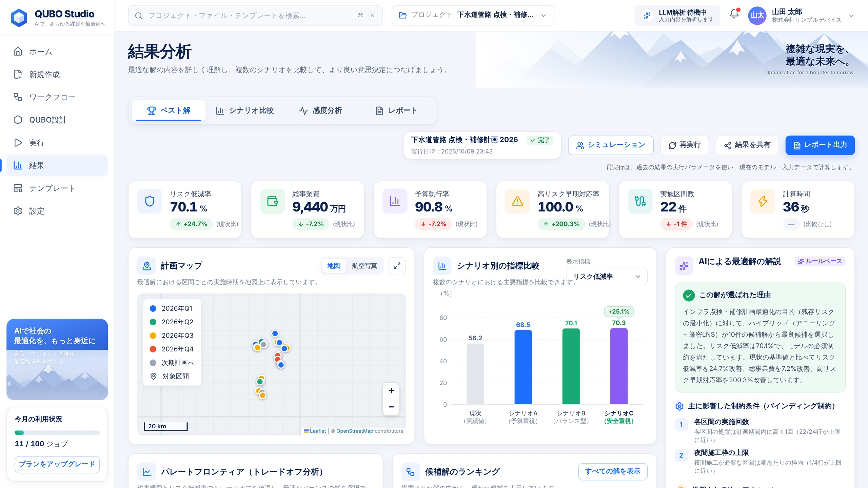Click the シナリオ別の指標比較 chart icon
The image size is (868, 488).
click(x=442, y=266)
